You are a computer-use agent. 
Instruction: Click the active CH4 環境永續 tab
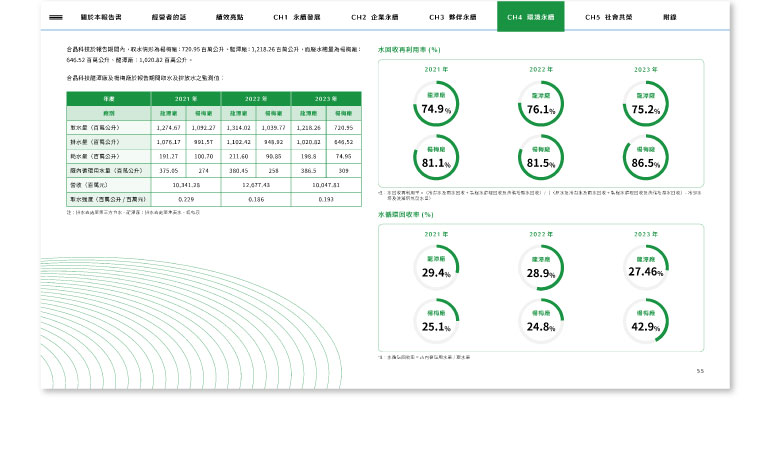(530, 17)
